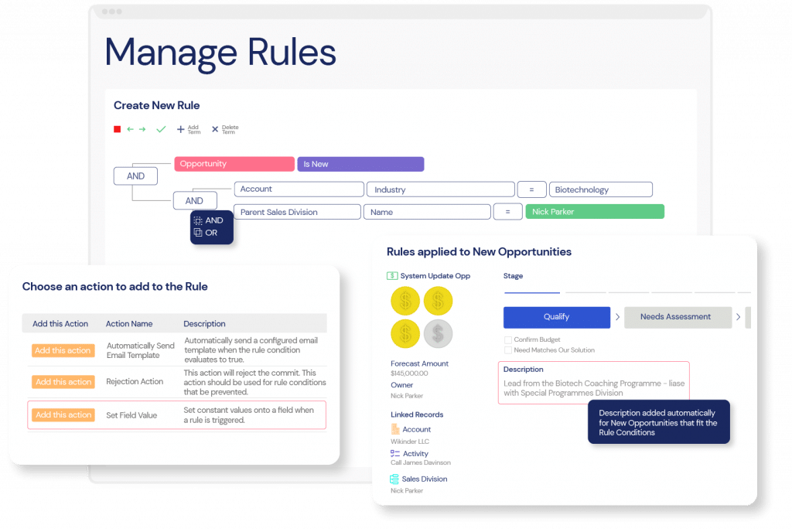
Task: Click the chevron after Qualify stage
Action: coord(617,317)
